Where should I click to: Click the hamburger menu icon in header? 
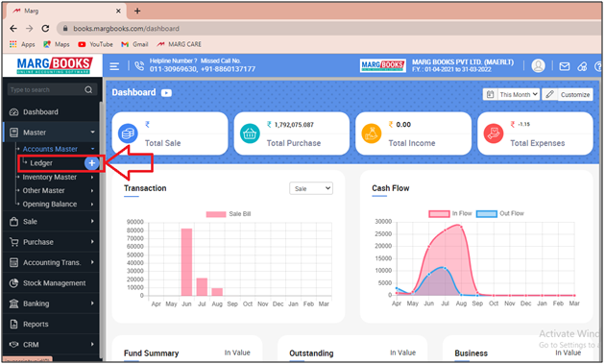click(x=114, y=66)
